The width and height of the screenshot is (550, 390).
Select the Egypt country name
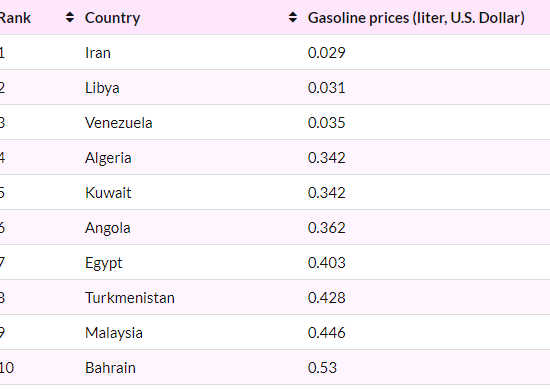click(x=103, y=263)
